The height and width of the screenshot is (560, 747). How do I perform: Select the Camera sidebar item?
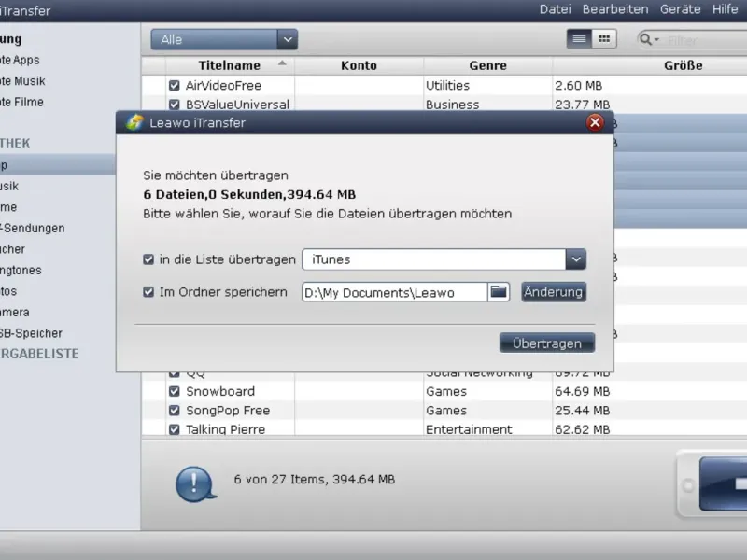click(15, 312)
